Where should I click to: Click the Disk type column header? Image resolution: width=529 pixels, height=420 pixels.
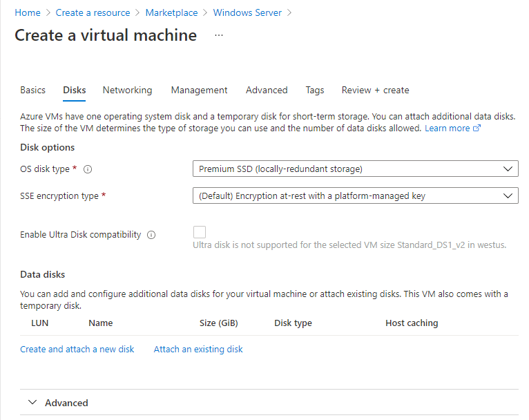click(x=293, y=323)
